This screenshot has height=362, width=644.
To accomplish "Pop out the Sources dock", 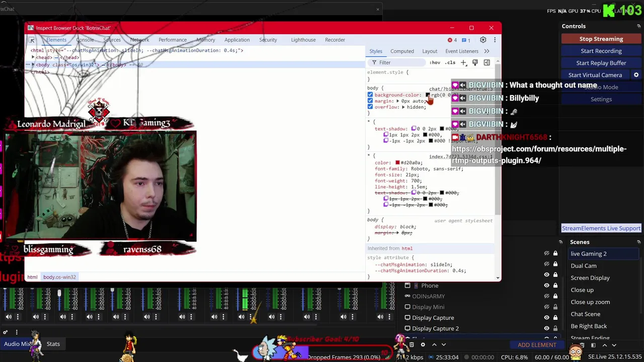I will (x=560, y=242).
